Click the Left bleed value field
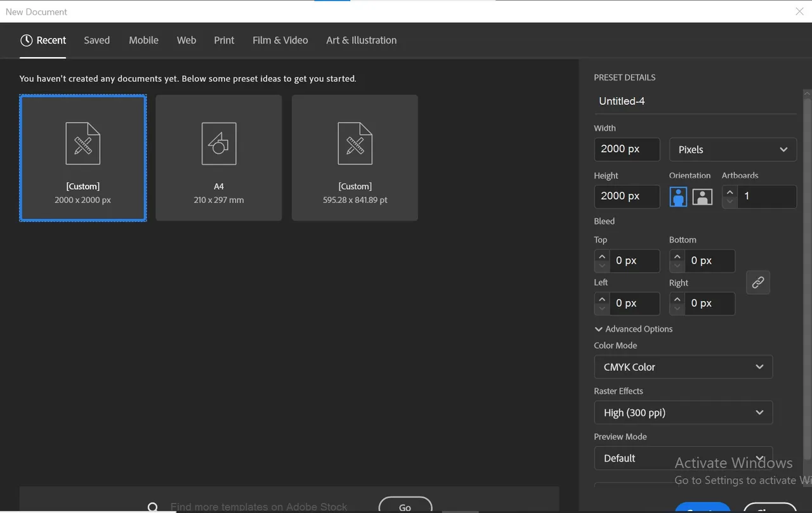 pos(634,304)
